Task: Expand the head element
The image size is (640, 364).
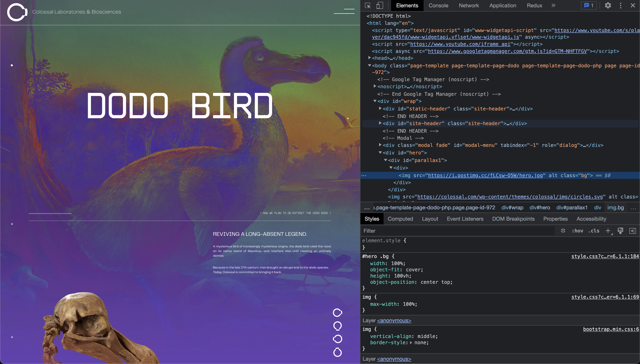Action: pos(370,58)
